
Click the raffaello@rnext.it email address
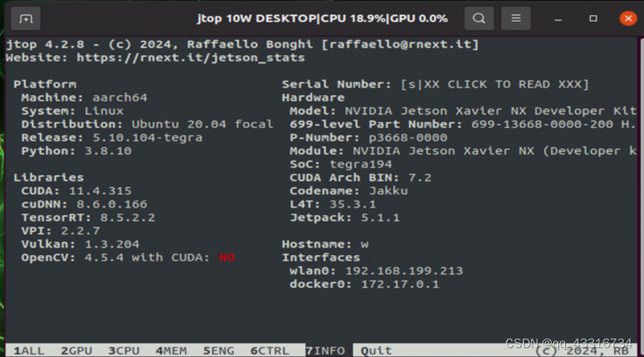pos(401,45)
